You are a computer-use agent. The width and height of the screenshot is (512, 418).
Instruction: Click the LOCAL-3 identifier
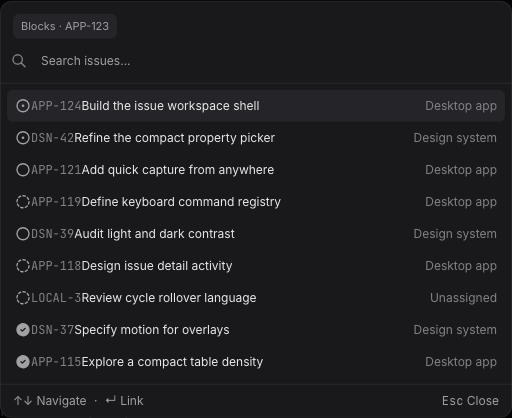[x=56, y=298]
